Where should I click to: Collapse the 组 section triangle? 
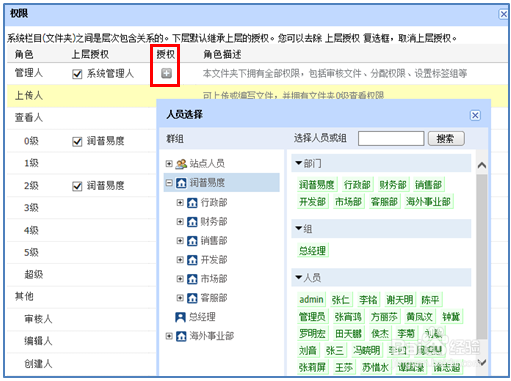click(299, 228)
